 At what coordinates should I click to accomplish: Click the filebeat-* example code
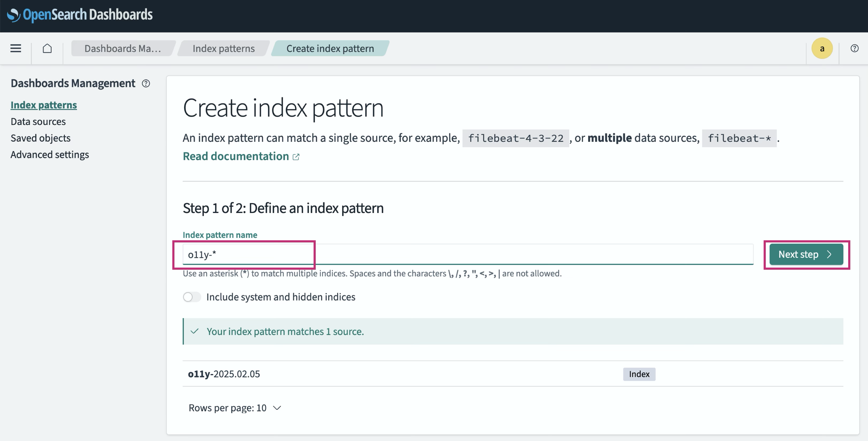pyautogui.click(x=739, y=138)
